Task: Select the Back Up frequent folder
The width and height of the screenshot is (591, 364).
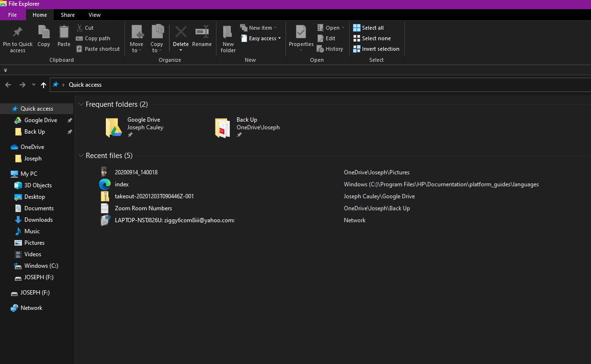Action: click(x=248, y=127)
